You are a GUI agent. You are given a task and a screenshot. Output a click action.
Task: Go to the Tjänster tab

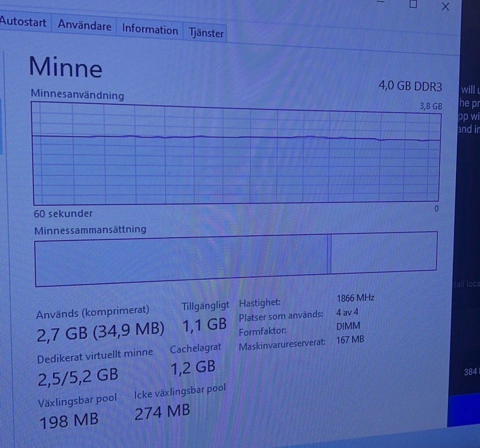[x=205, y=33]
